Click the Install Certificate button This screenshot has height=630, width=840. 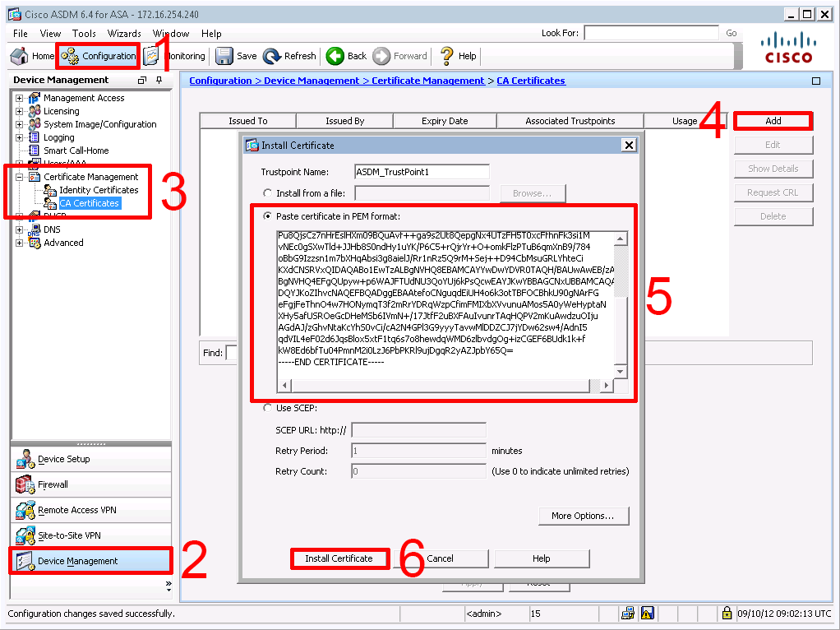click(339, 558)
